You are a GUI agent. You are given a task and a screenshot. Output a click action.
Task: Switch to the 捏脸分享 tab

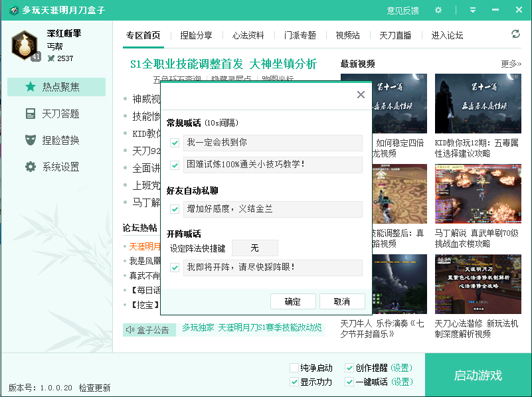pyautogui.click(x=196, y=35)
